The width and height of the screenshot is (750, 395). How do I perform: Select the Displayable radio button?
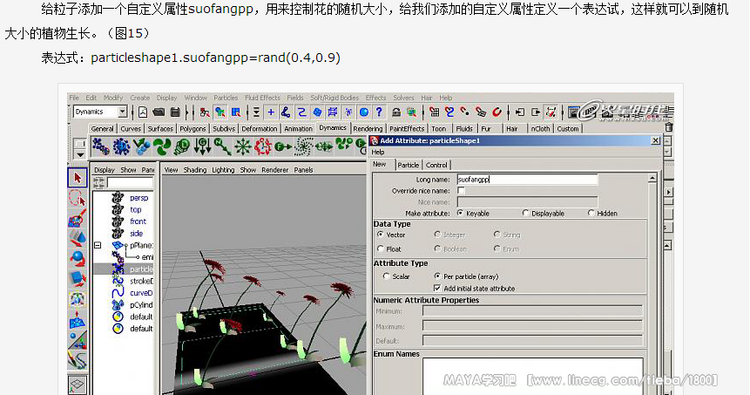coord(526,213)
